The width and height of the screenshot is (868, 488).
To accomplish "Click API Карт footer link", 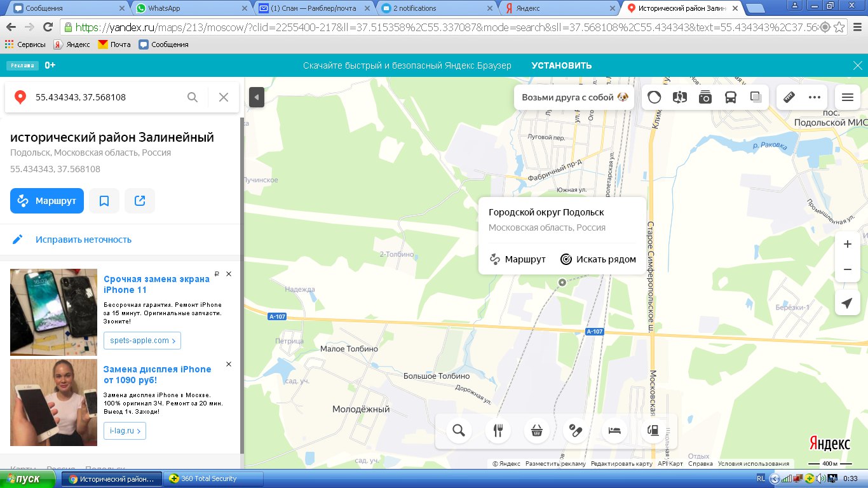I will click(x=670, y=464).
